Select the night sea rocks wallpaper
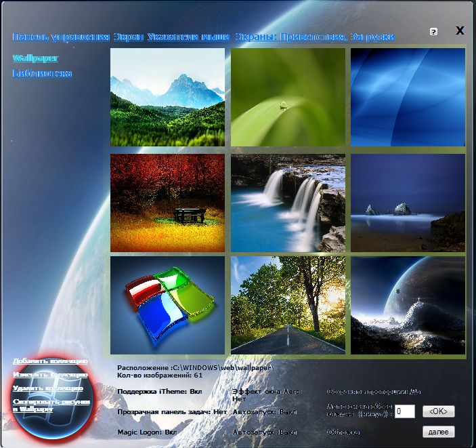Image resolution: width=476 pixels, height=448 pixels. coord(408,203)
